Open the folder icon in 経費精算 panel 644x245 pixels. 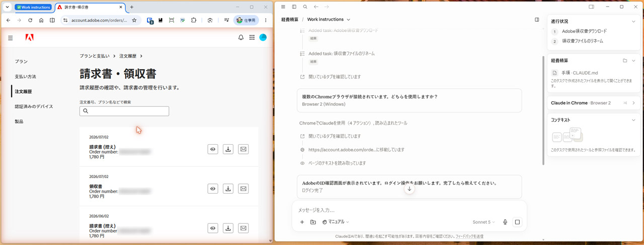coord(625,60)
